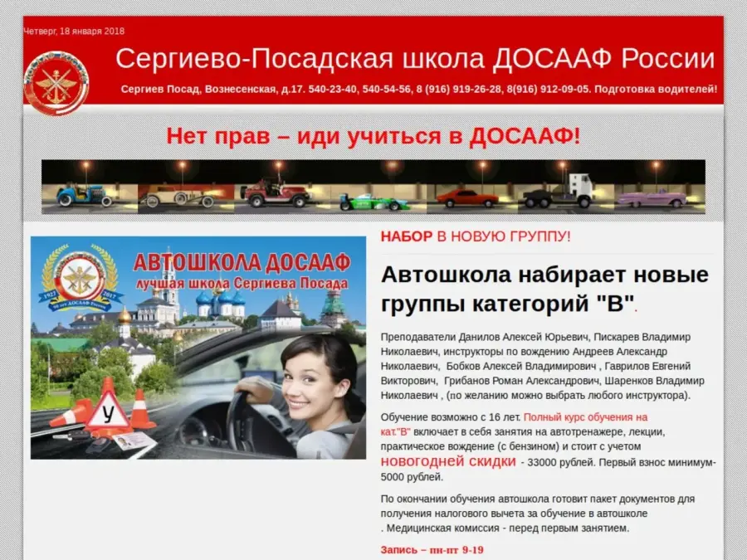Screen dimensions: 747x560
Task: Open the 'НАБОР В НОВУЮ ГРУППУ!' heading
Action: click(x=476, y=236)
